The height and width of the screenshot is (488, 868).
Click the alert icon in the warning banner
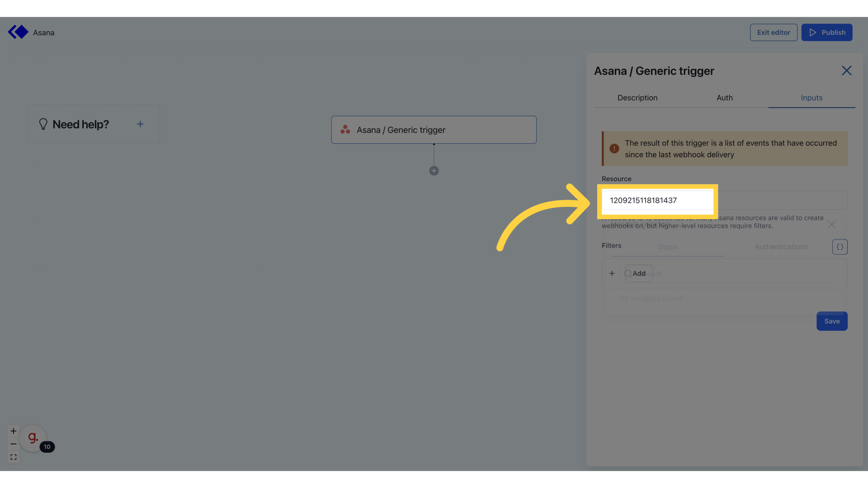click(614, 148)
